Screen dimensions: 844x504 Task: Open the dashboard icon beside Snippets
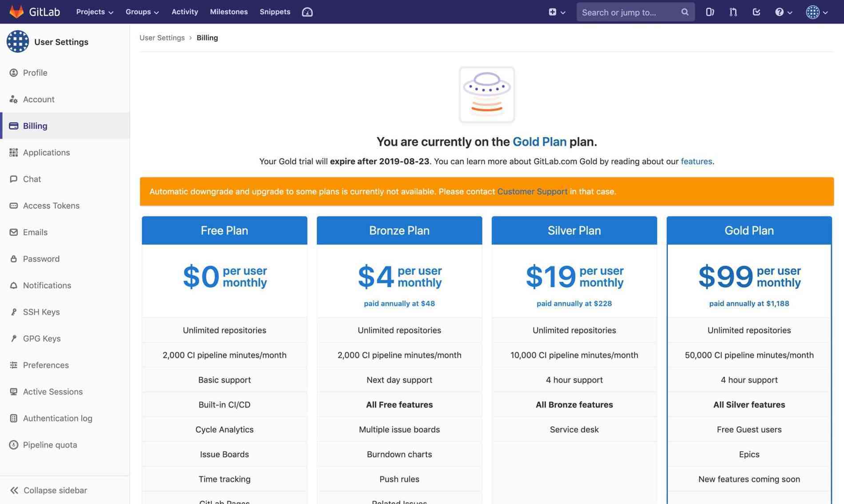pos(307,12)
